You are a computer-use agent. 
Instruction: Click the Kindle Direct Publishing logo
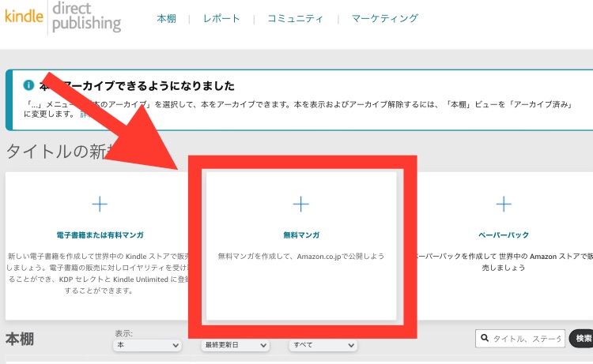tap(62, 17)
